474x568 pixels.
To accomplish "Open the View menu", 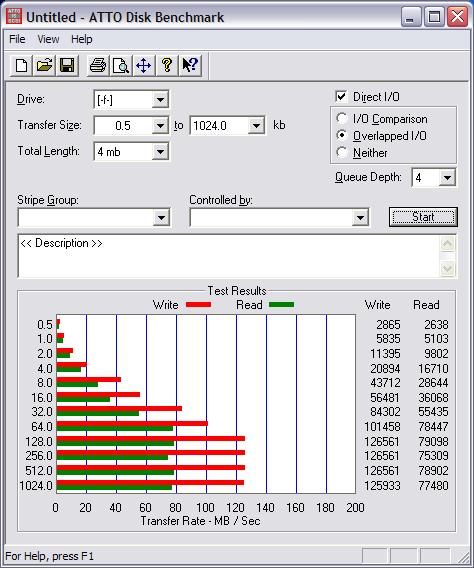I will 48,39.
